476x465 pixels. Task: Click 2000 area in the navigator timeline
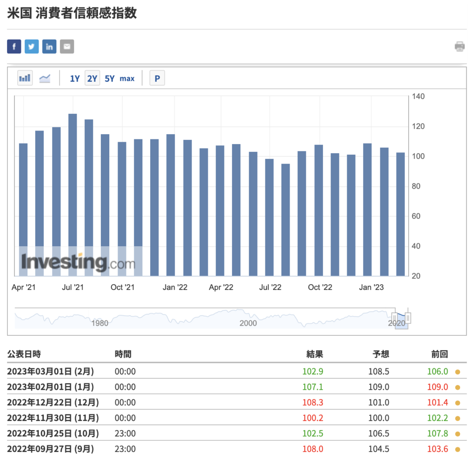click(248, 323)
